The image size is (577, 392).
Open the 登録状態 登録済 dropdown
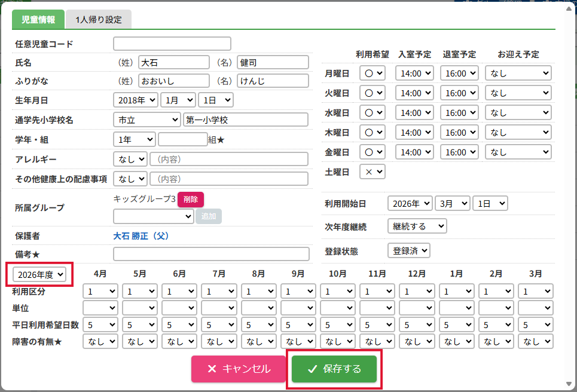coord(409,251)
